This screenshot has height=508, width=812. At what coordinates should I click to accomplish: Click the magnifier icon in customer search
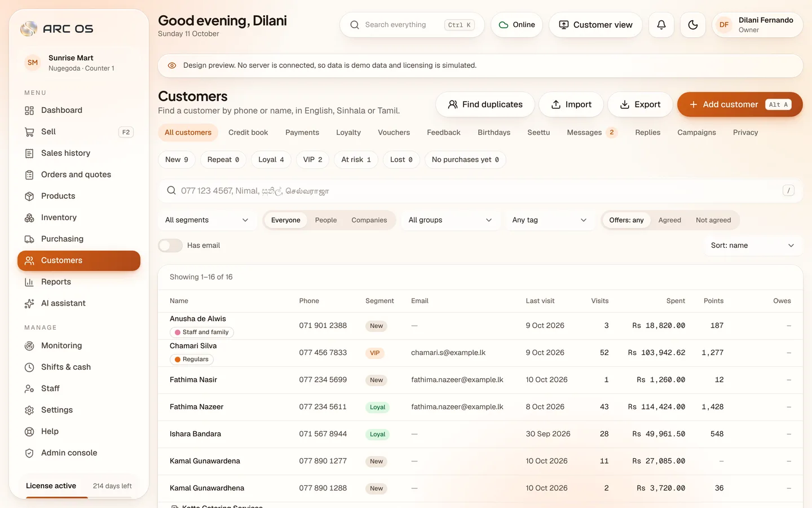click(171, 191)
